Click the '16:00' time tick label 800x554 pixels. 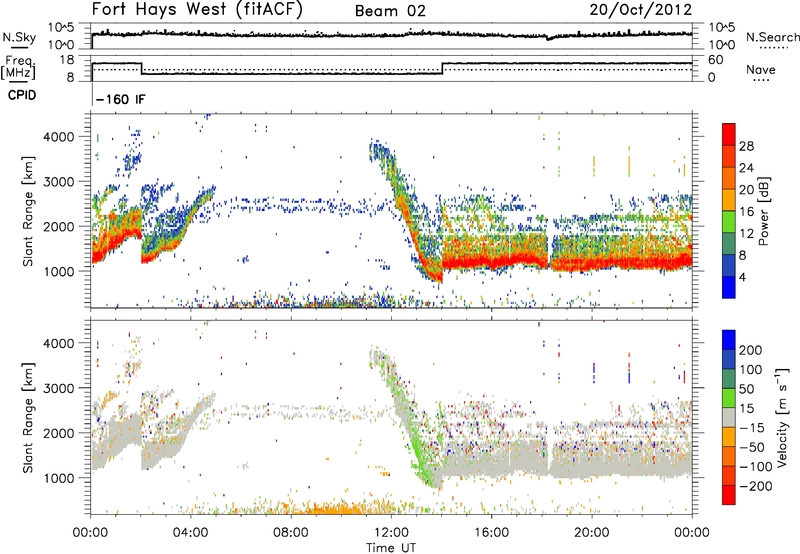pyautogui.click(x=491, y=533)
